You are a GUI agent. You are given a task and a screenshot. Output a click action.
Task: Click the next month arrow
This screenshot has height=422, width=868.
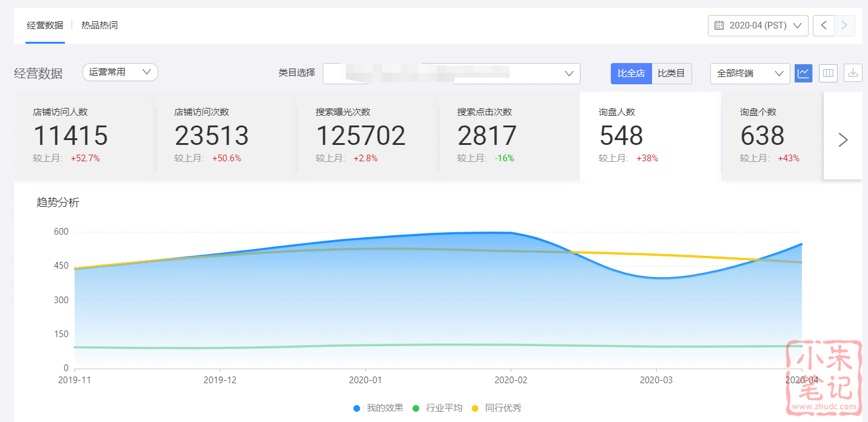[844, 25]
